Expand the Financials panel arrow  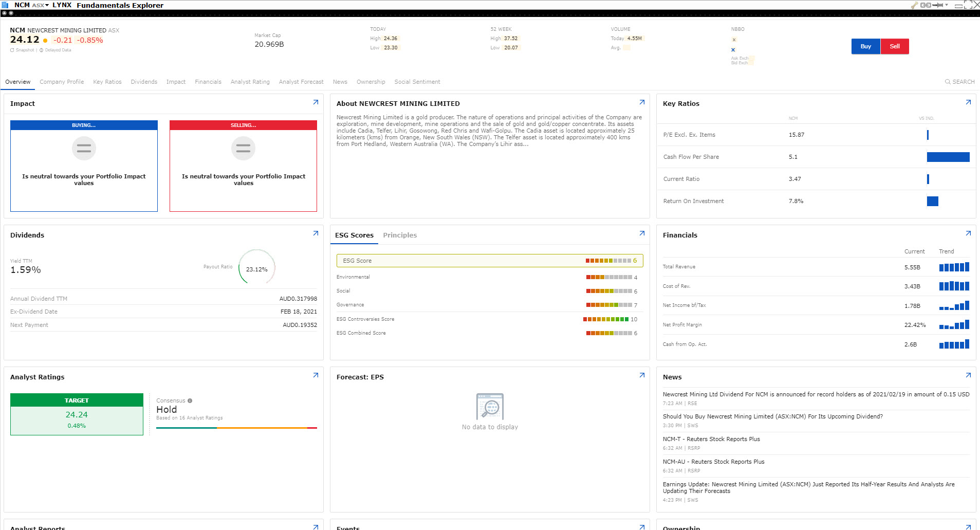pyautogui.click(x=968, y=233)
